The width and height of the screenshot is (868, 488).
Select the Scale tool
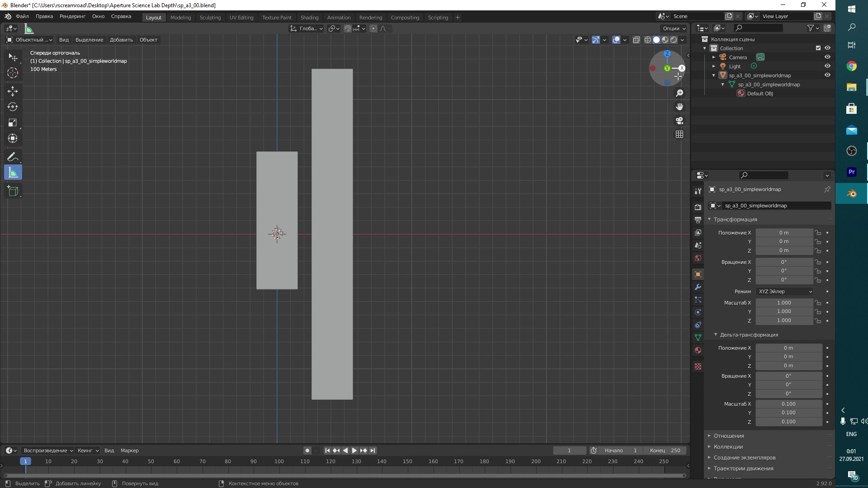pos(13,123)
